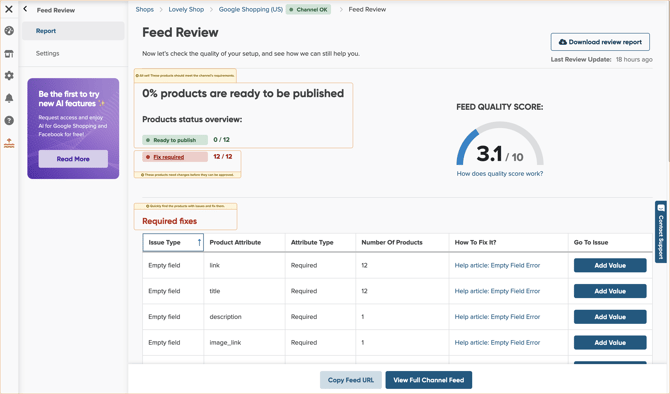Viewport: 670px width, 394px height.
Task: Open help article for the link row
Action: pyautogui.click(x=497, y=265)
